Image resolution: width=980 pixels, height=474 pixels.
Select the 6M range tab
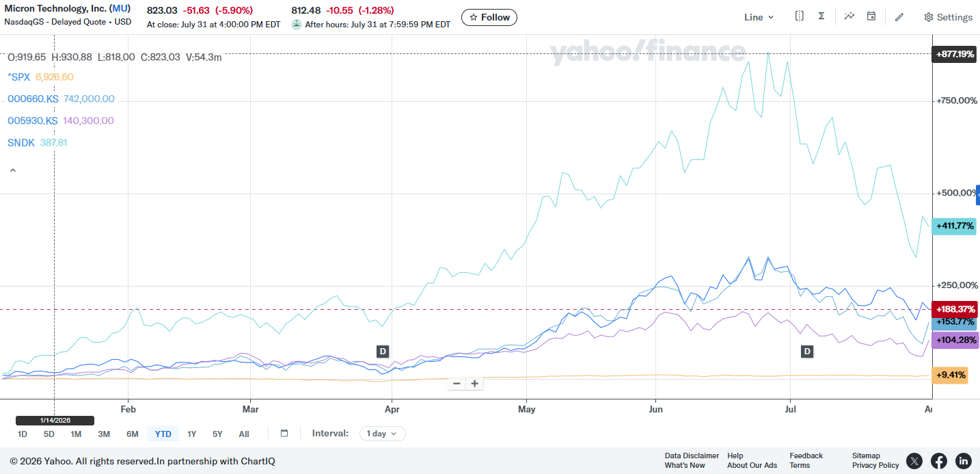[133, 434]
